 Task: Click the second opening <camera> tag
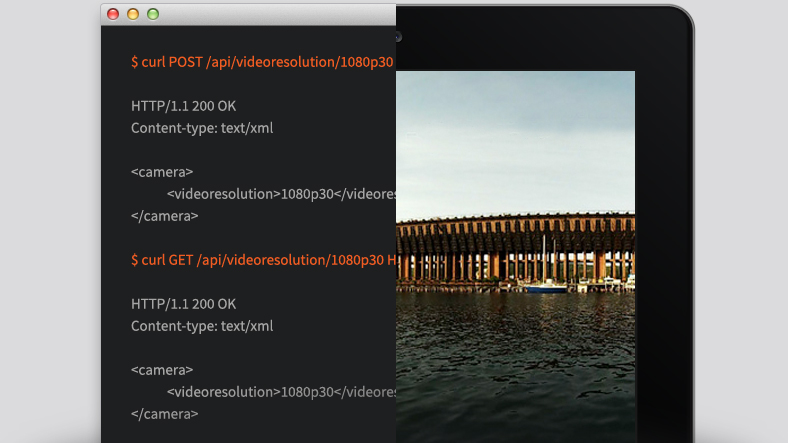(x=162, y=370)
